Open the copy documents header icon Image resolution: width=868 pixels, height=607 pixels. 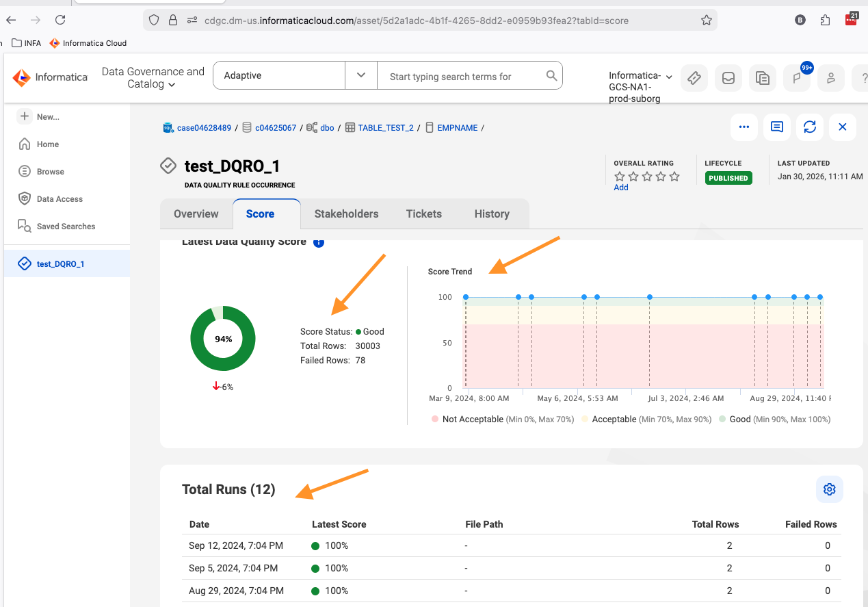click(x=763, y=78)
